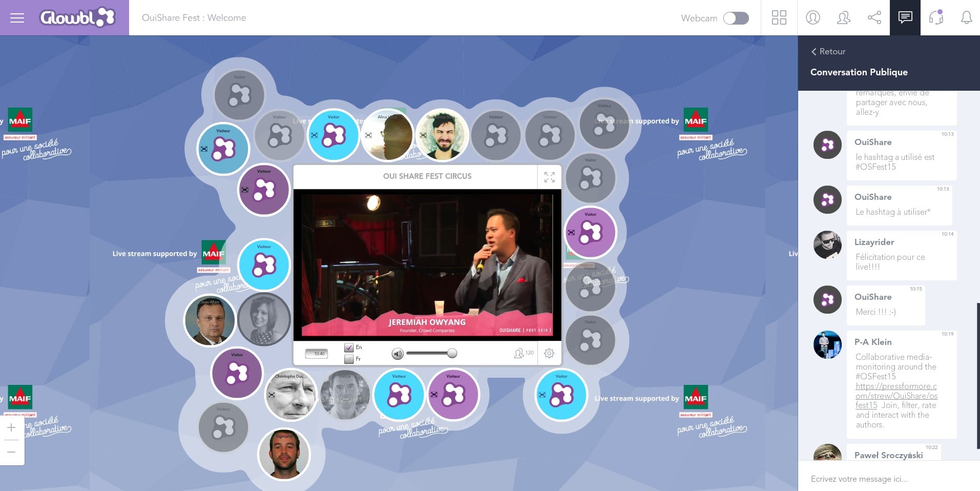Screen dimensions: 980x491
Task: Mute the video speaker icon
Action: [x=398, y=354]
